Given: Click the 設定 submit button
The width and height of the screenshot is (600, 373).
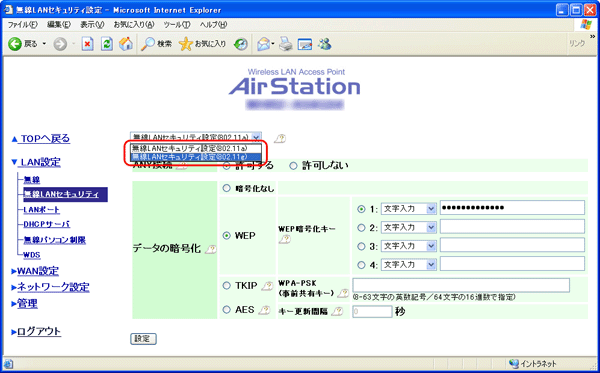Looking at the screenshot, I should click(x=143, y=339).
